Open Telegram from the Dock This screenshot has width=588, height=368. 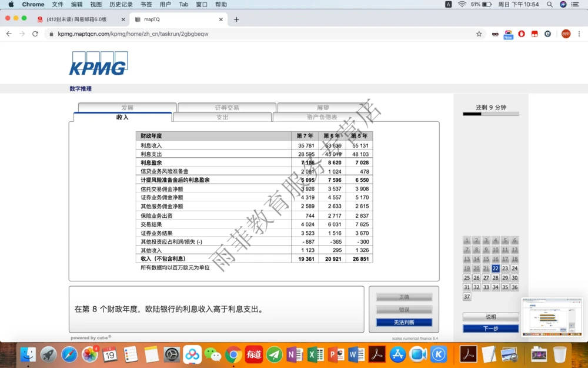click(275, 355)
